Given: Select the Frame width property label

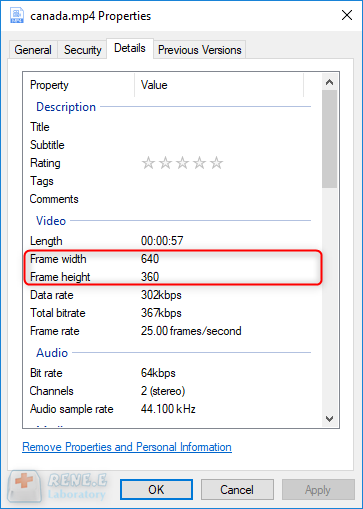Looking at the screenshot, I should [58, 259].
